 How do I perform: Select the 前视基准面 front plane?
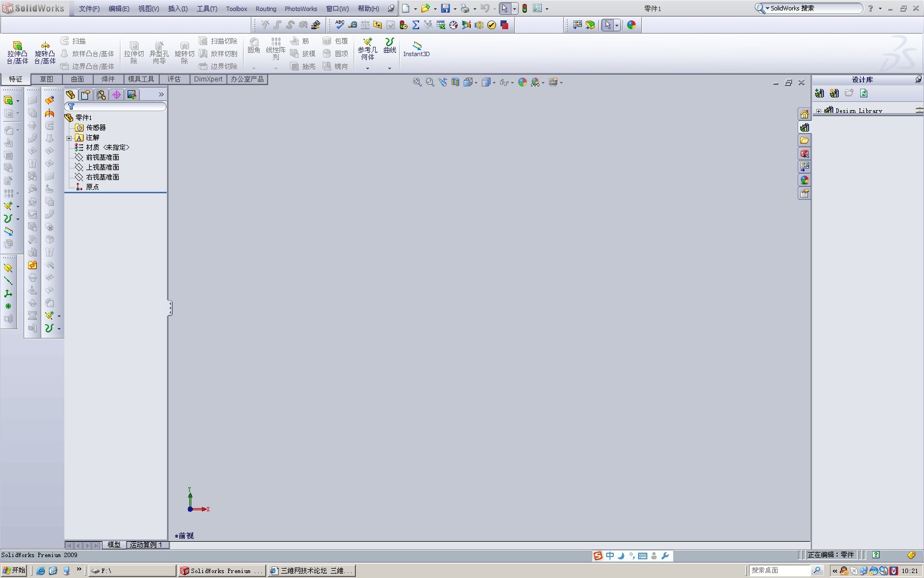[x=102, y=157]
